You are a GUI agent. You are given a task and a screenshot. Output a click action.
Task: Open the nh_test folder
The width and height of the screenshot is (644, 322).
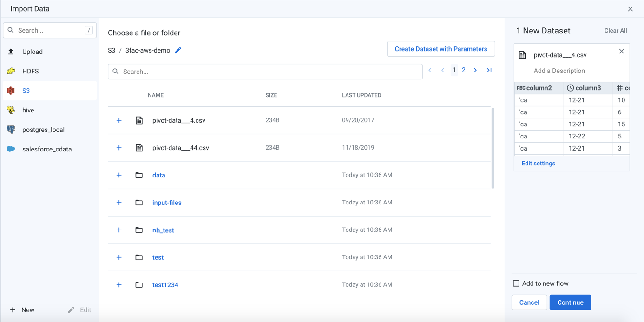(163, 230)
